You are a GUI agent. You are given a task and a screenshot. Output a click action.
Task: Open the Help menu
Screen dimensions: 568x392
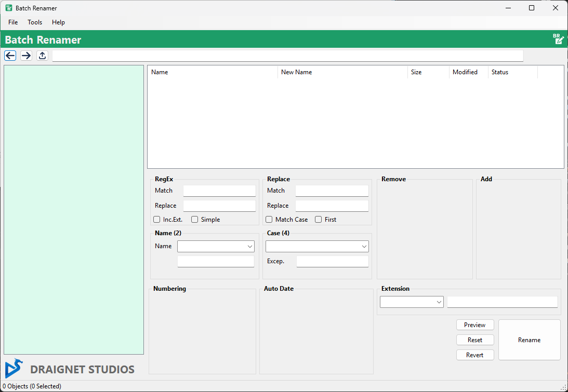[58, 22]
